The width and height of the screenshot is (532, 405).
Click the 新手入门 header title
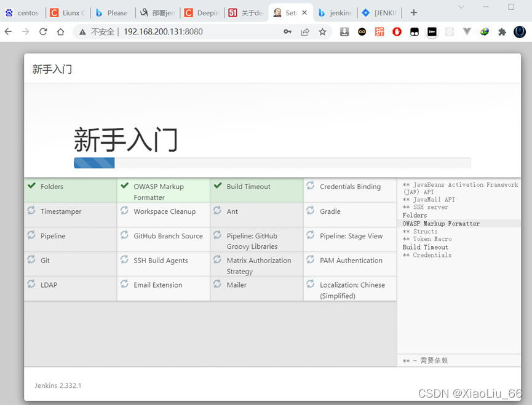coord(52,69)
